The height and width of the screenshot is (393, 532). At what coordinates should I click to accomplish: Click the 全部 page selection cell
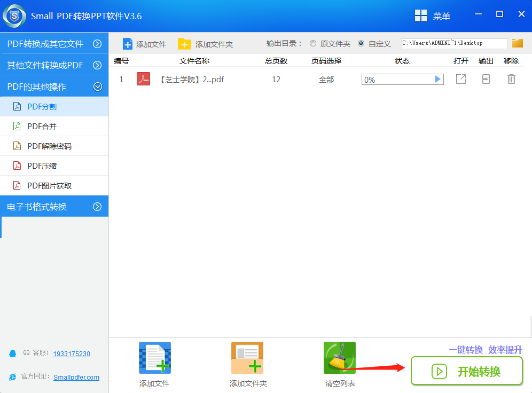pyautogui.click(x=326, y=80)
